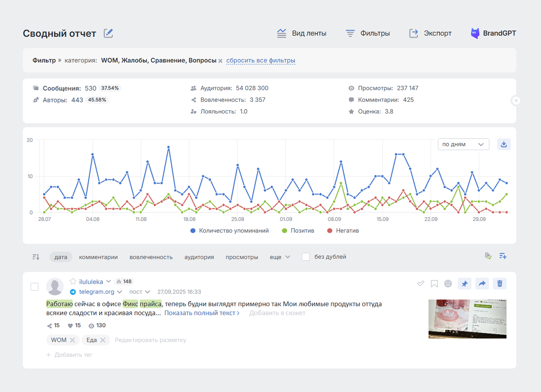The image size is (541, 392).
Task: Mark post as processed with checkmark
Action: (x=421, y=284)
